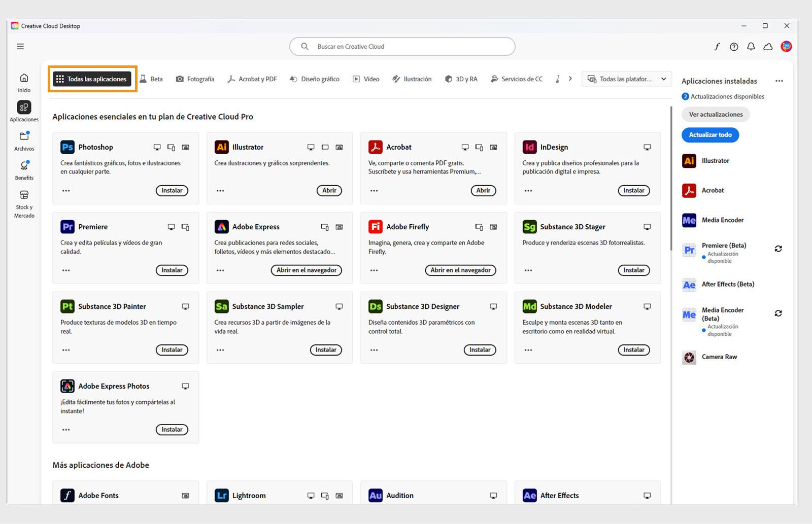812x524 pixels.
Task: Open more options for Illustrator card
Action: 220,190
